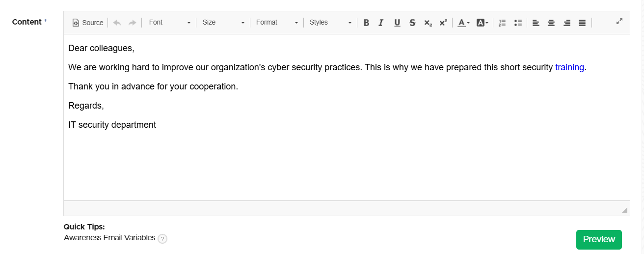
Task: Toggle superscript formatting
Action: click(443, 23)
